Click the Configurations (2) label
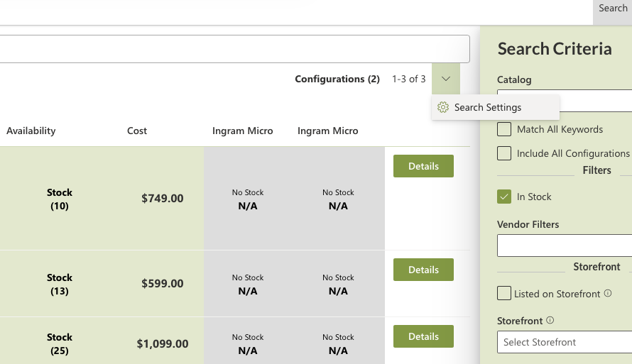 (x=337, y=79)
